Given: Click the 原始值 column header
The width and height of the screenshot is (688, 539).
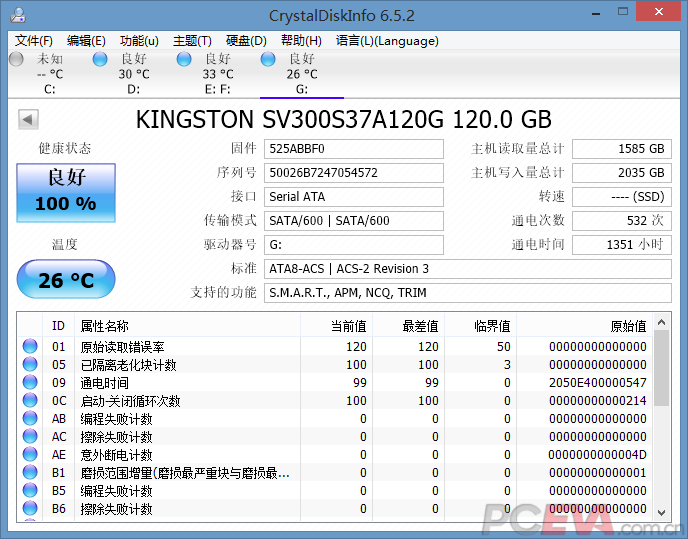Looking at the screenshot, I should tap(584, 326).
